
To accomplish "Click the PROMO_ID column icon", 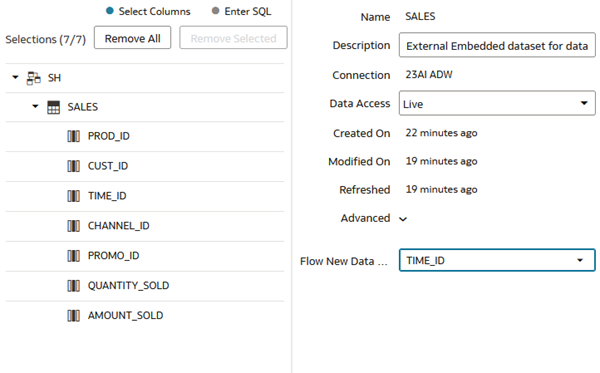I will 73,256.
